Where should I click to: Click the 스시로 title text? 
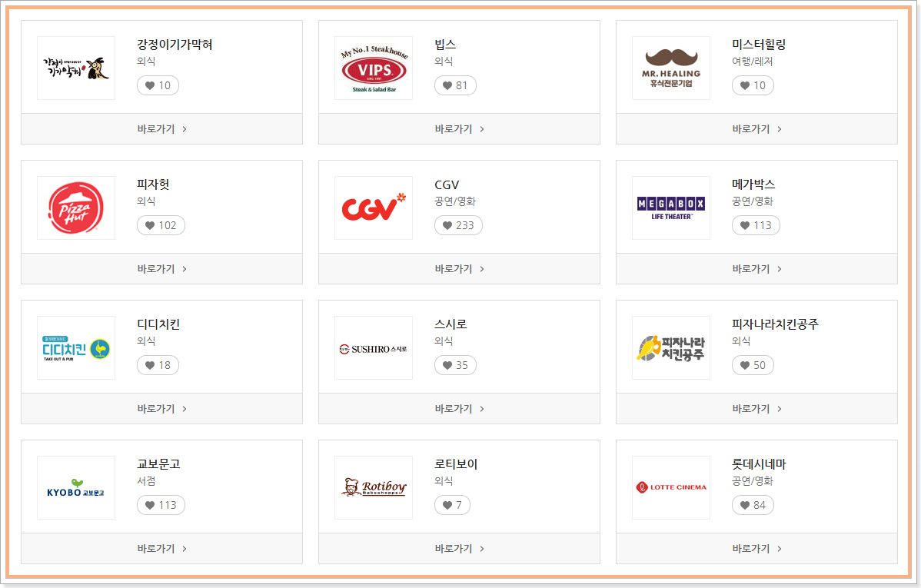coord(451,324)
